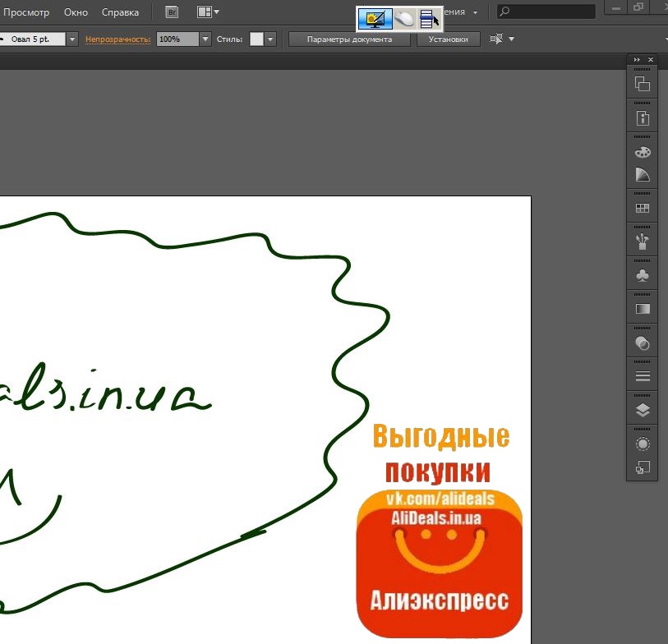Restore down the Illustrator window

click(x=638, y=7)
